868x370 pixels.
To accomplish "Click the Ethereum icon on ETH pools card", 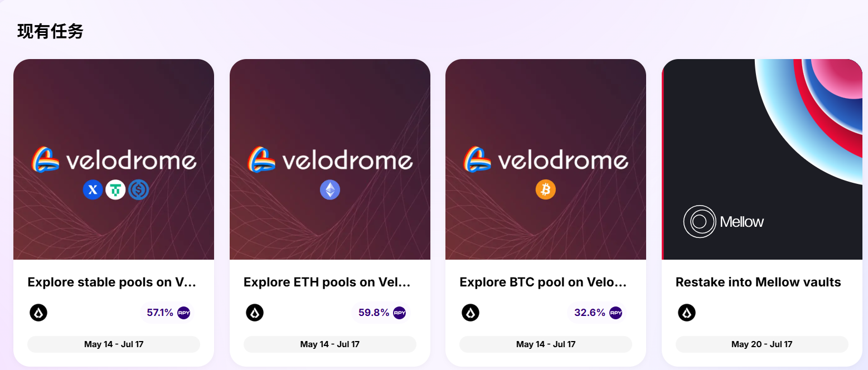I will click(329, 190).
